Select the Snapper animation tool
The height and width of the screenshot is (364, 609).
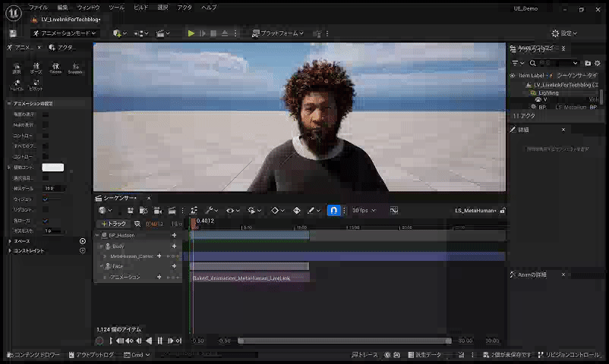(x=75, y=68)
